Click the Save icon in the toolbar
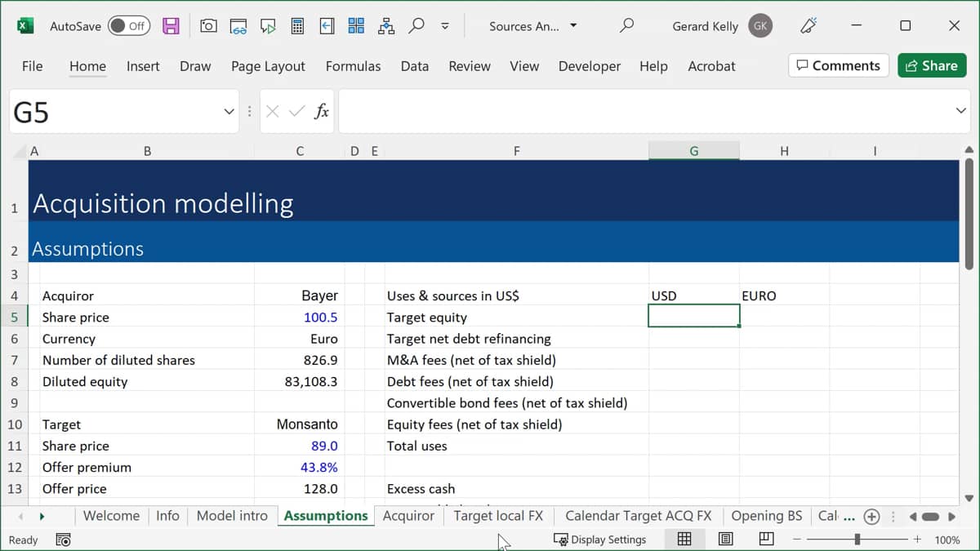 171,26
